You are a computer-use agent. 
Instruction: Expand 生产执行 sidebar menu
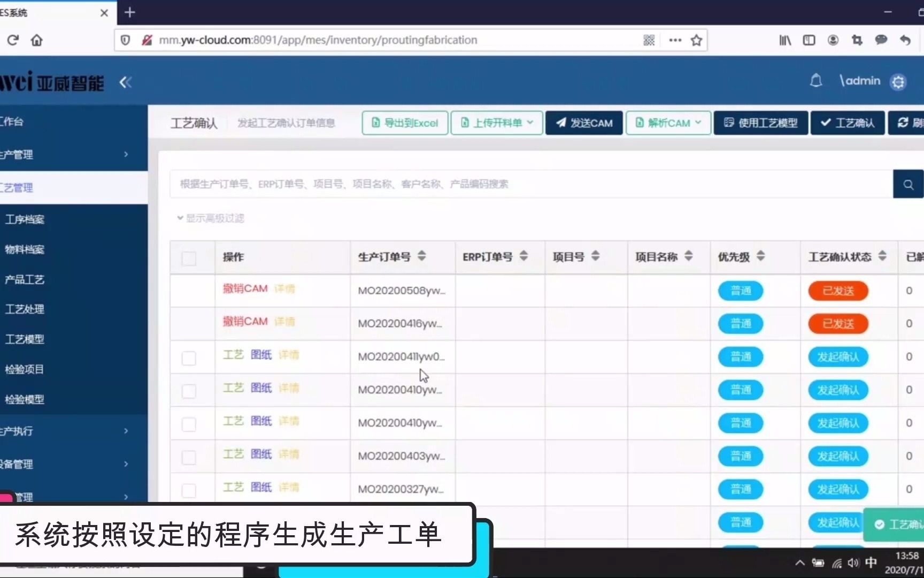click(74, 431)
